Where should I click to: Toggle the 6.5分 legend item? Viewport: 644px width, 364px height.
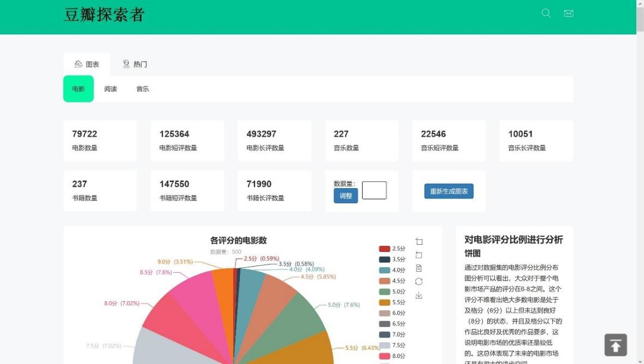(x=392, y=324)
